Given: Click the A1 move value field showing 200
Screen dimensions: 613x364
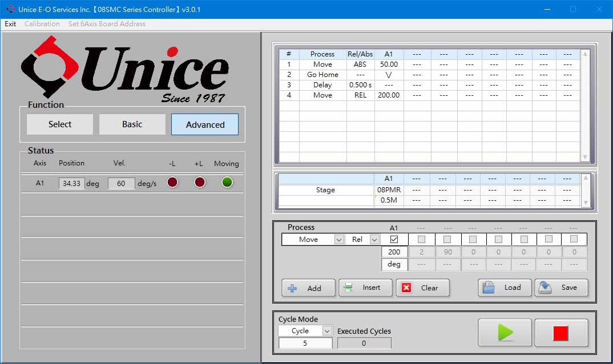Looking at the screenshot, I should click(x=394, y=252).
